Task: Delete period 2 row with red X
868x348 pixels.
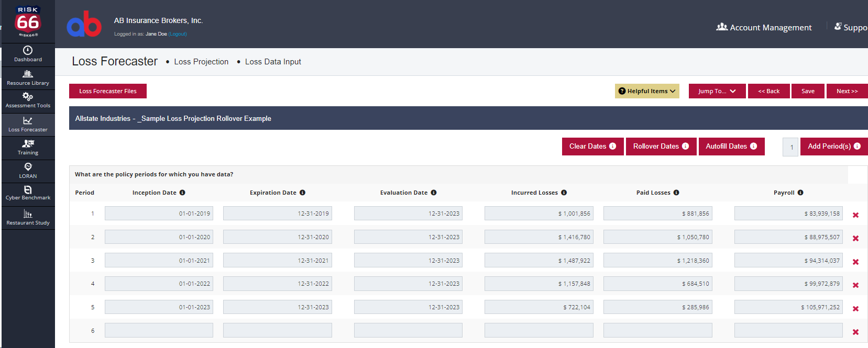Action: [x=855, y=238]
